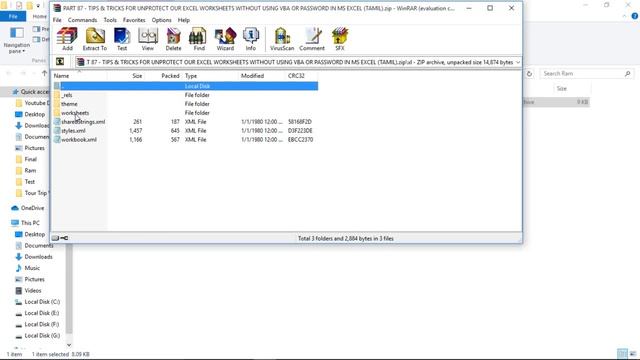Click the Search Ram box in Explorer
This screenshot has width=640, height=360.
pyautogui.click(x=587, y=73)
